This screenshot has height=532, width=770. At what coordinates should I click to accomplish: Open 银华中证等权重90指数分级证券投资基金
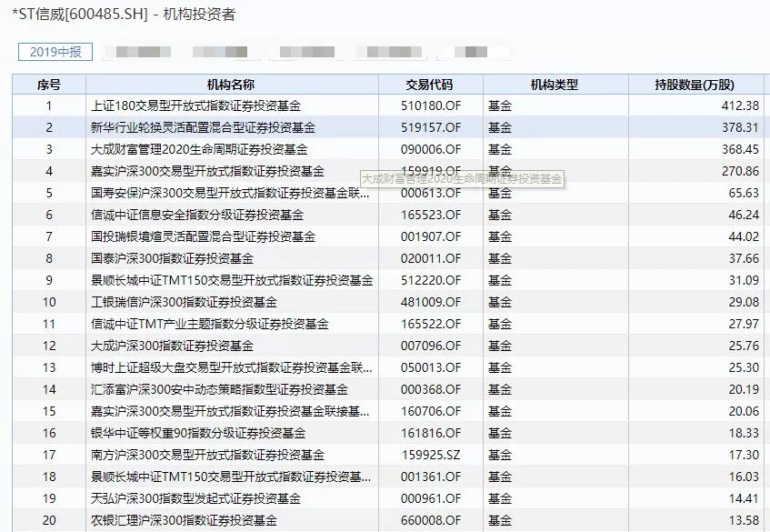(198, 433)
